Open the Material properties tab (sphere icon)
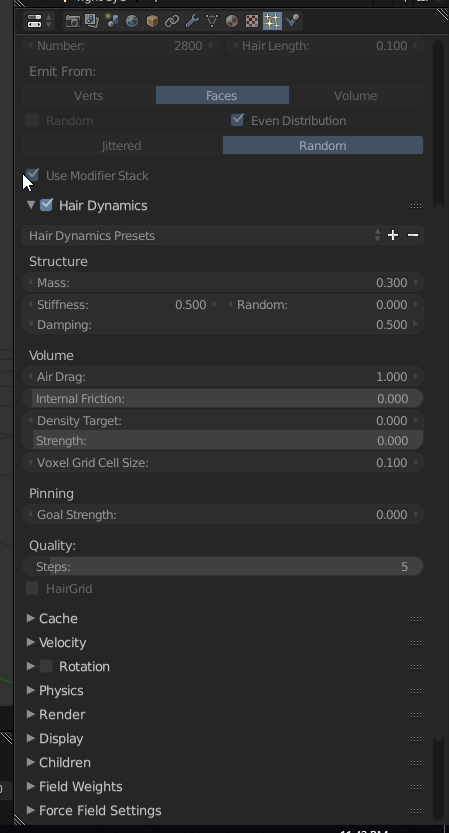 (x=232, y=21)
